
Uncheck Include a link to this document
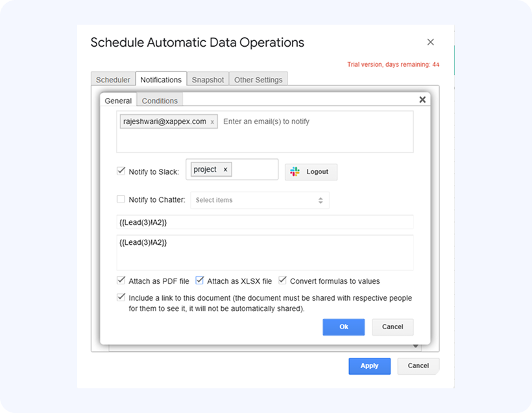pos(121,297)
